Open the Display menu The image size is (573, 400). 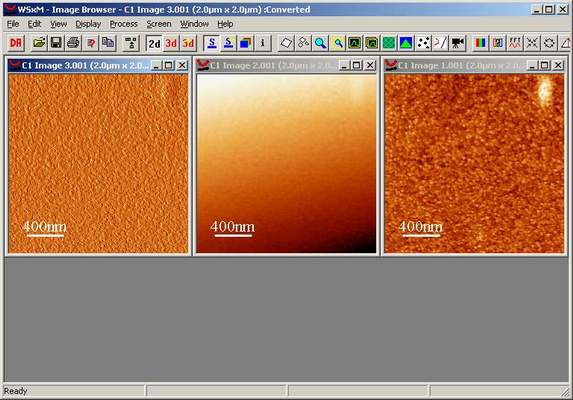pyautogui.click(x=88, y=24)
